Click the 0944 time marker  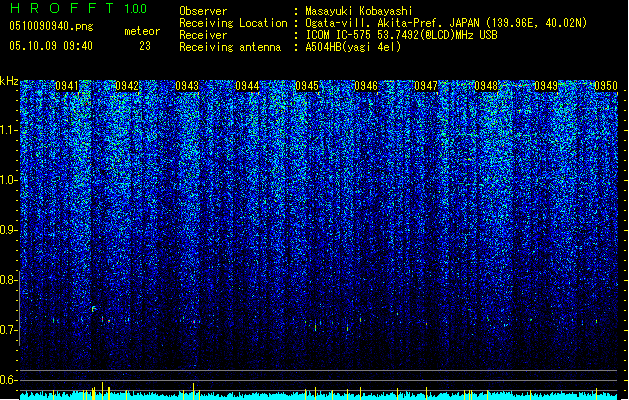tap(247, 86)
